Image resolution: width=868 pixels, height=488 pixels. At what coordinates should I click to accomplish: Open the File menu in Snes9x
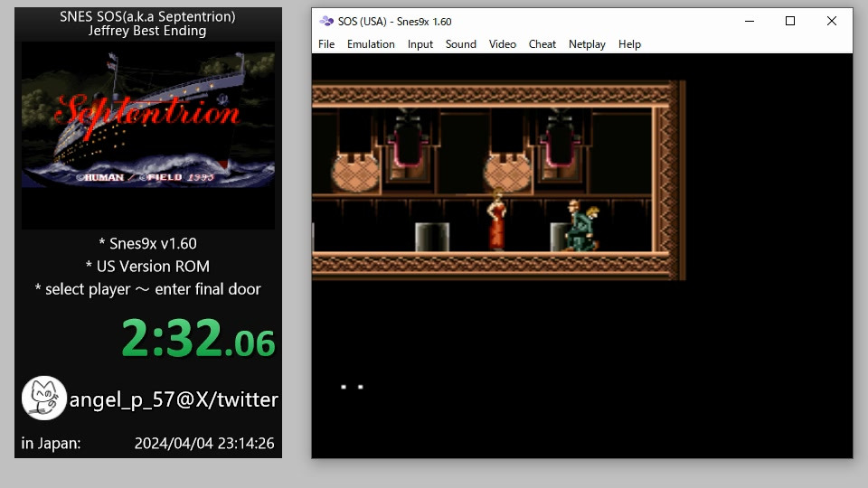[326, 44]
